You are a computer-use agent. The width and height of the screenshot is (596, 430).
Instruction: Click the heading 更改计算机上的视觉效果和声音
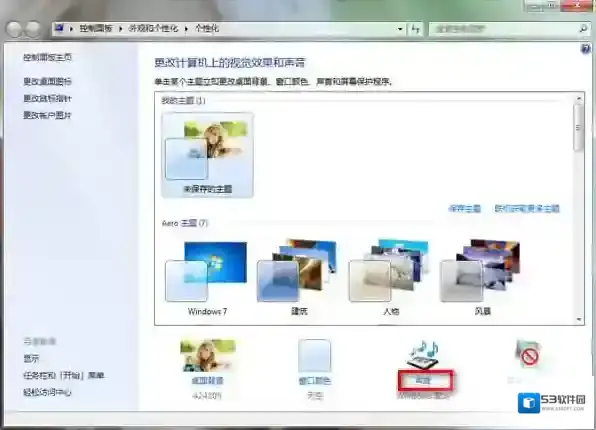(230, 62)
